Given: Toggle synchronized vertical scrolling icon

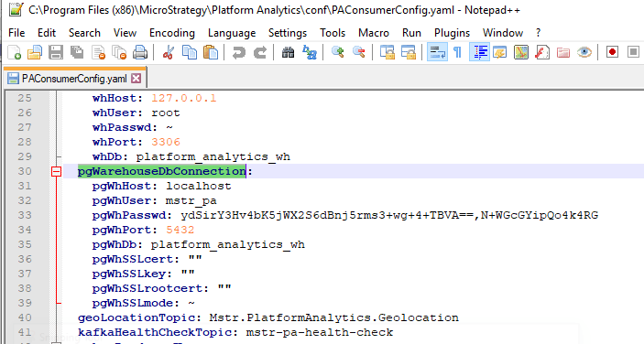Looking at the screenshot, I should click(x=387, y=52).
